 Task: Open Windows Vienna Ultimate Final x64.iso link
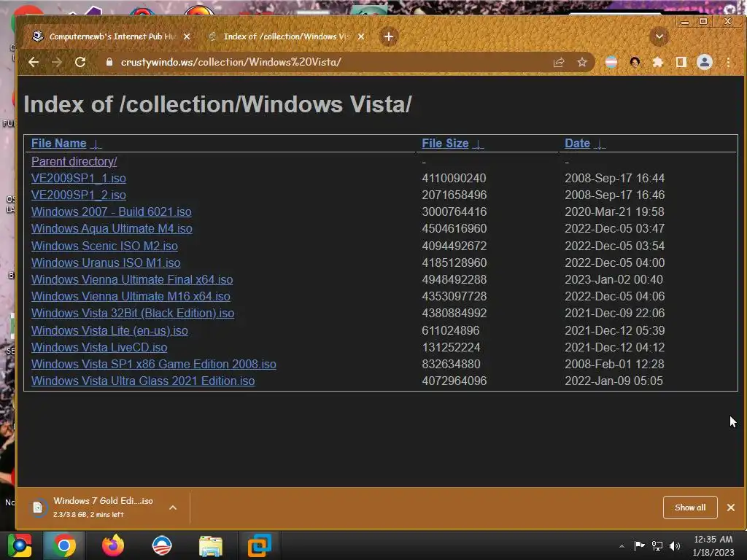pos(132,279)
